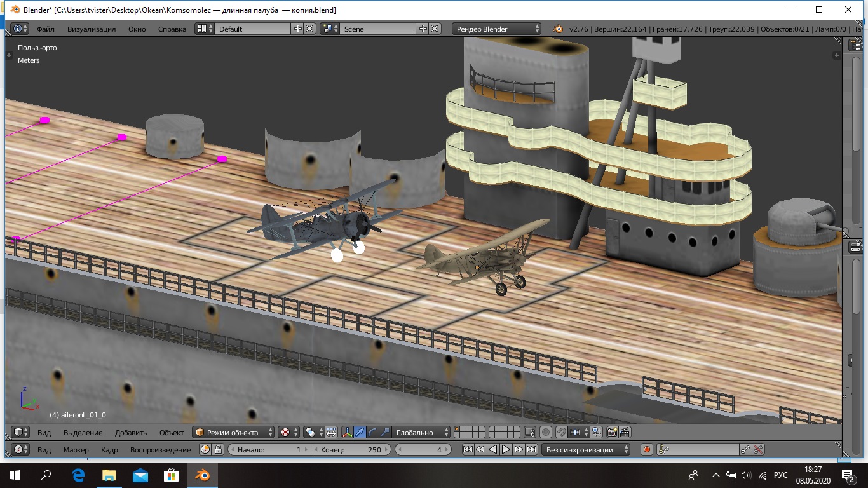Select the translate manipulator arrow icon
This screenshot has height=488, width=868.
[x=360, y=432]
